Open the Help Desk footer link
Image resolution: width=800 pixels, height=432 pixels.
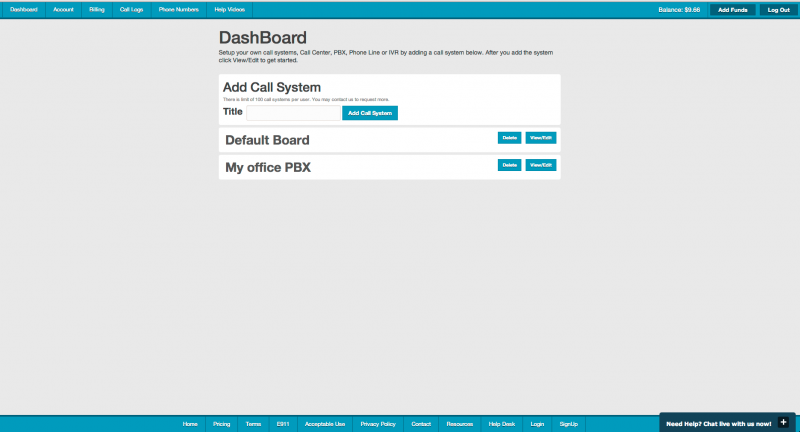coord(501,424)
